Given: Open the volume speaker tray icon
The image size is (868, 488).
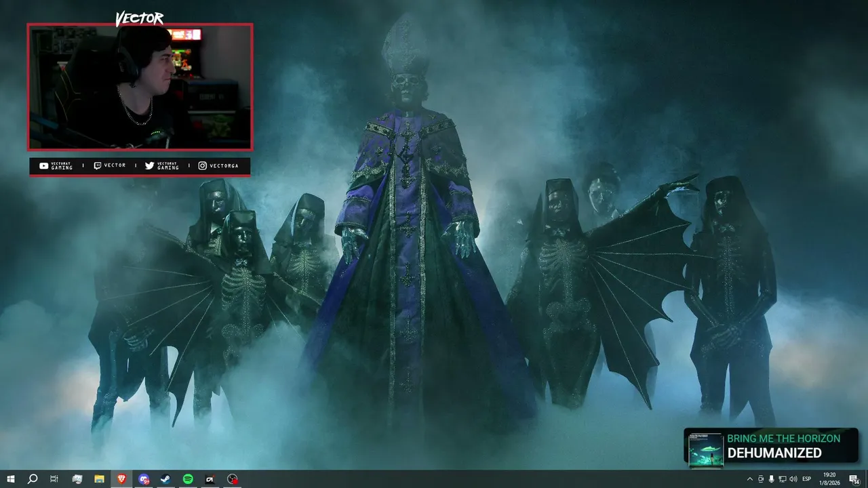Looking at the screenshot, I should pos(793,479).
